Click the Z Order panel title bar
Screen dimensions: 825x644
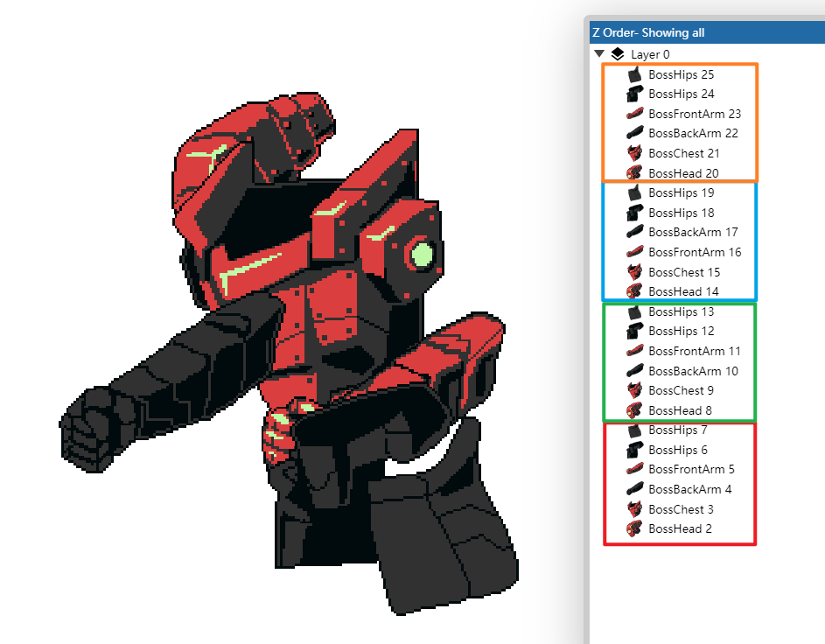[709, 32]
